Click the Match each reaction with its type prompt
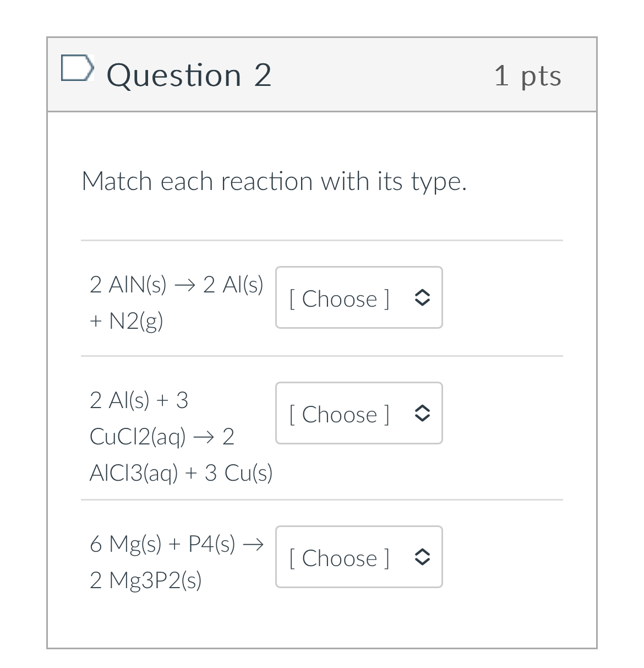This screenshot has height=668, width=644. [274, 181]
